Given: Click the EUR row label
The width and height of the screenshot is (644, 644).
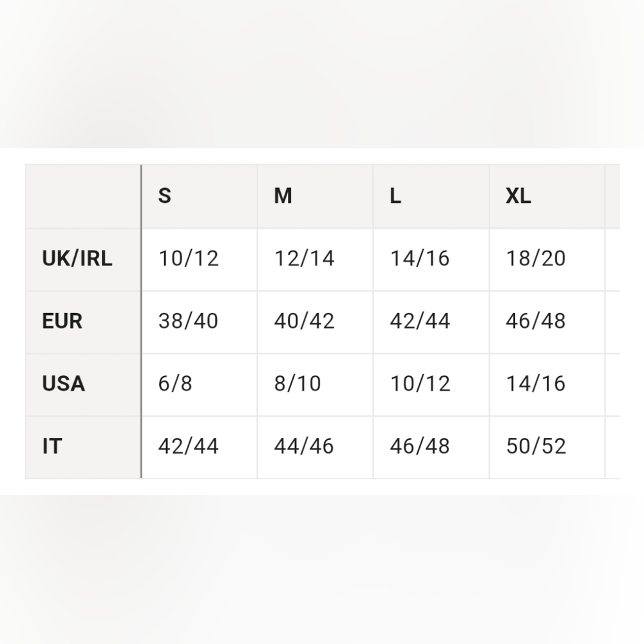Looking at the screenshot, I should 83,322.
